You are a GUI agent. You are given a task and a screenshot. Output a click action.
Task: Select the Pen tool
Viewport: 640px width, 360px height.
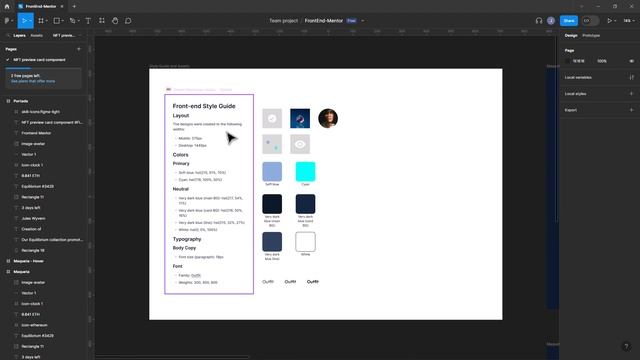(x=72, y=20)
